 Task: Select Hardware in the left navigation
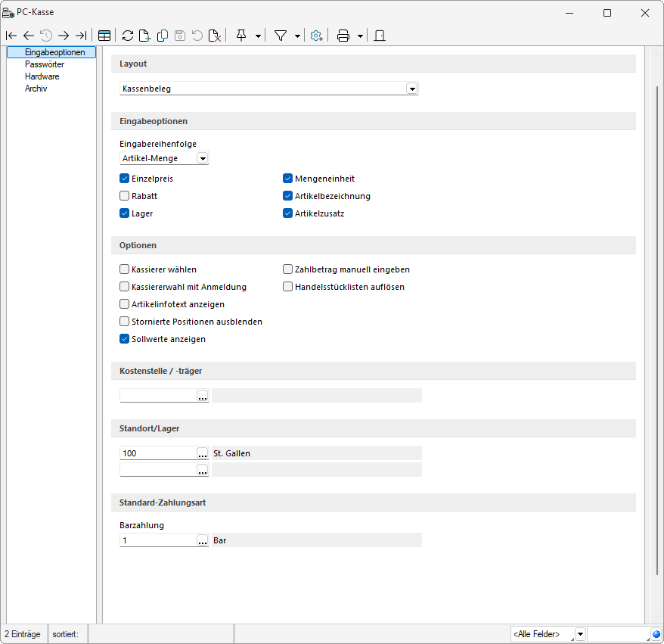coord(42,76)
